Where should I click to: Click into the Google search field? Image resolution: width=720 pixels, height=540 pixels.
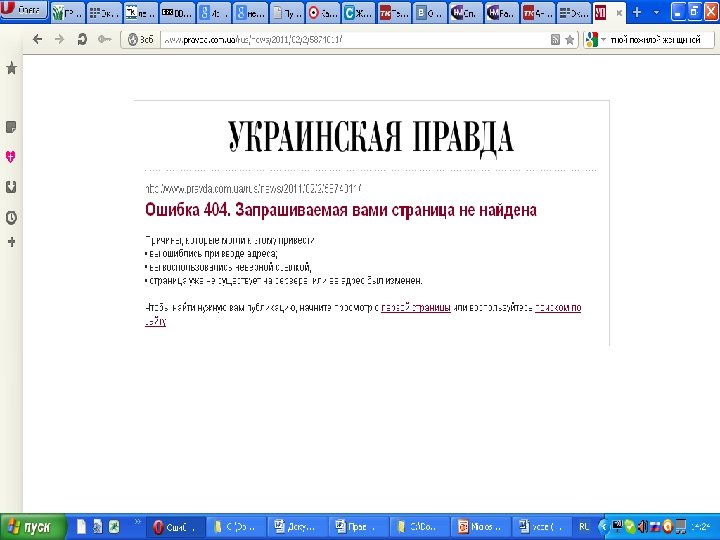660,40
